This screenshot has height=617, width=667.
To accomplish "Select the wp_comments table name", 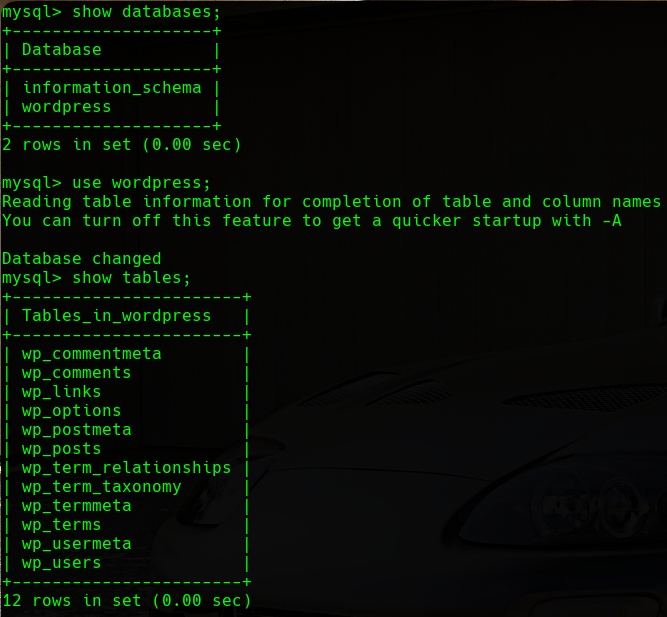I will [x=77, y=373].
